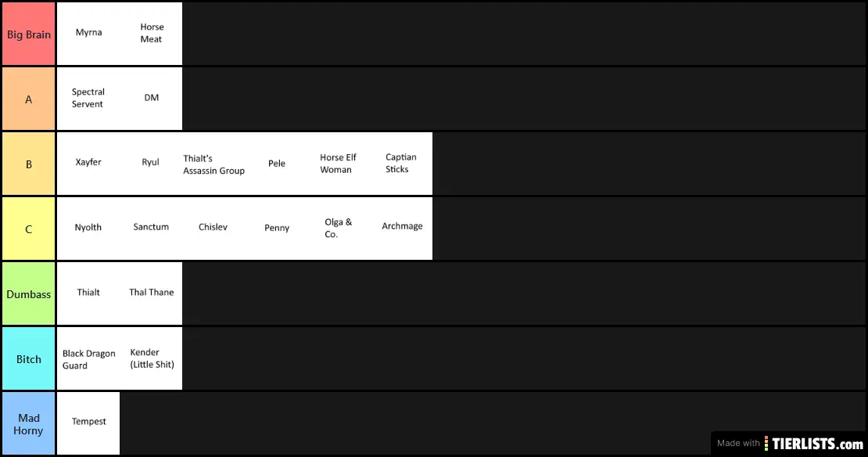Click the Archmage tile
This screenshot has width=868, height=457.
tap(401, 228)
